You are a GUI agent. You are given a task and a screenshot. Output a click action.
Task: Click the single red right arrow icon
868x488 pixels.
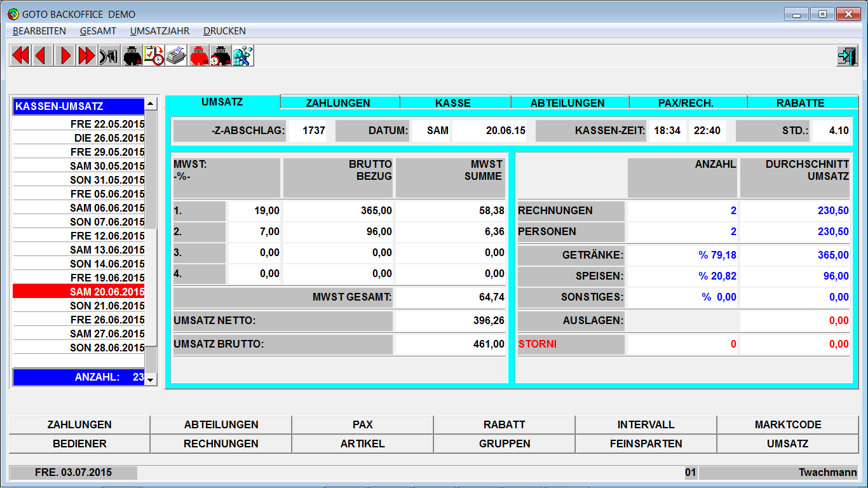point(65,56)
